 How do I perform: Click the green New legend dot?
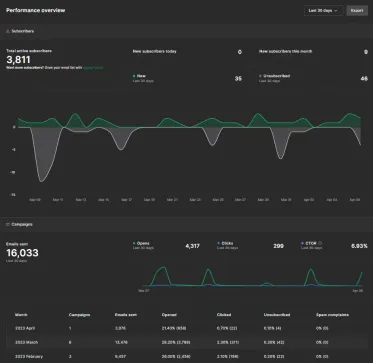[x=134, y=76]
